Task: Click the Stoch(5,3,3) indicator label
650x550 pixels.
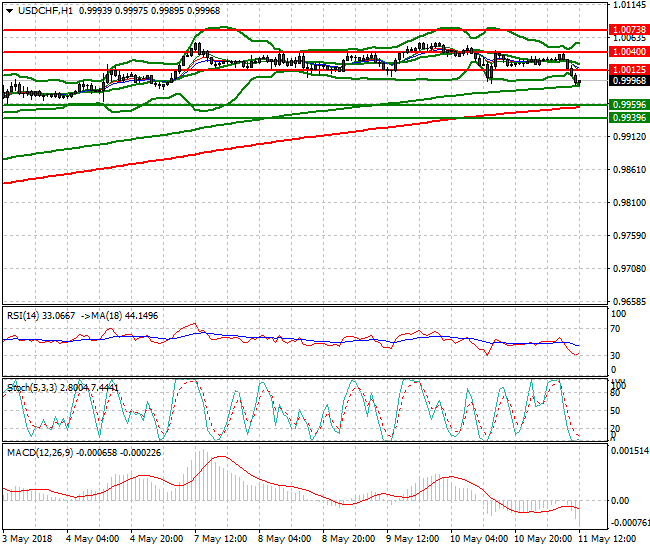Action: (x=32, y=388)
